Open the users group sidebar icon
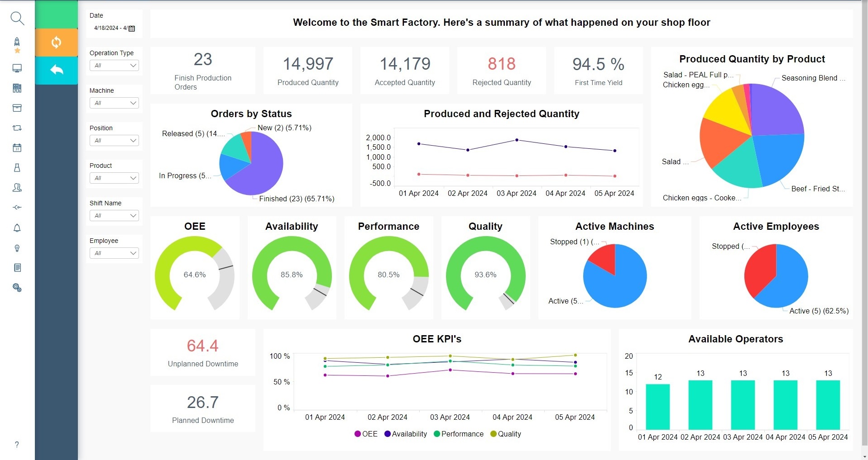The height and width of the screenshot is (460, 868). 17,188
